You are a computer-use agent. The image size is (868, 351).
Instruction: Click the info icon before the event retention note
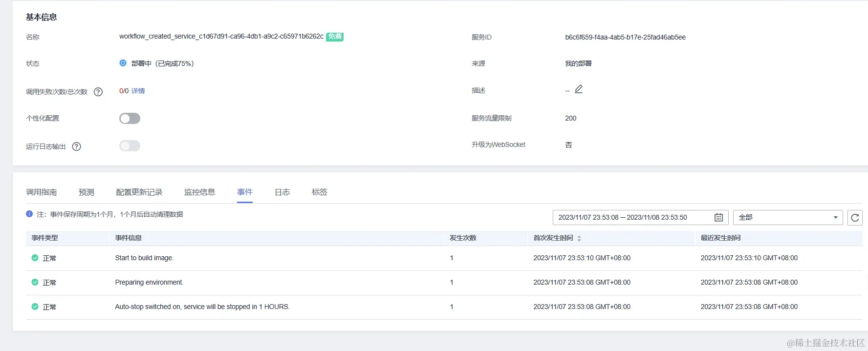point(29,214)
